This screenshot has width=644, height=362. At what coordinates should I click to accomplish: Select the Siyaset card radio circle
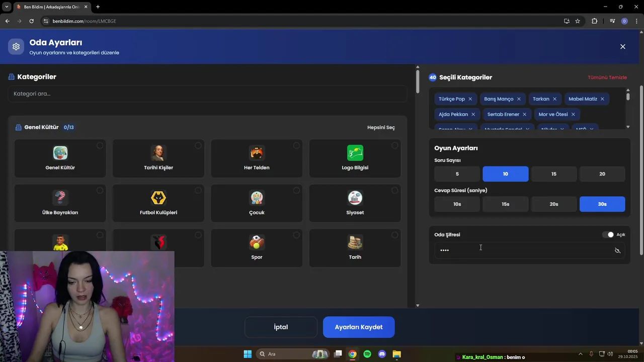click(394, 191)
